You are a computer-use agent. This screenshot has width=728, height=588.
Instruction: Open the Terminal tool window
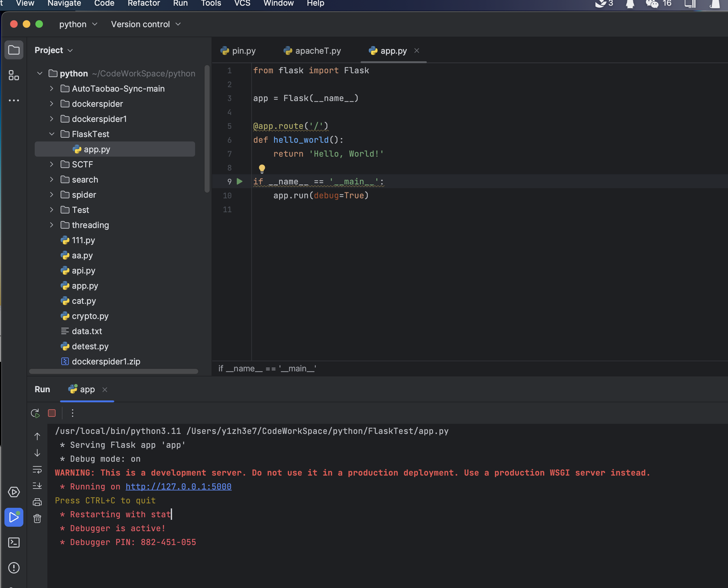(x=14, y=543)
